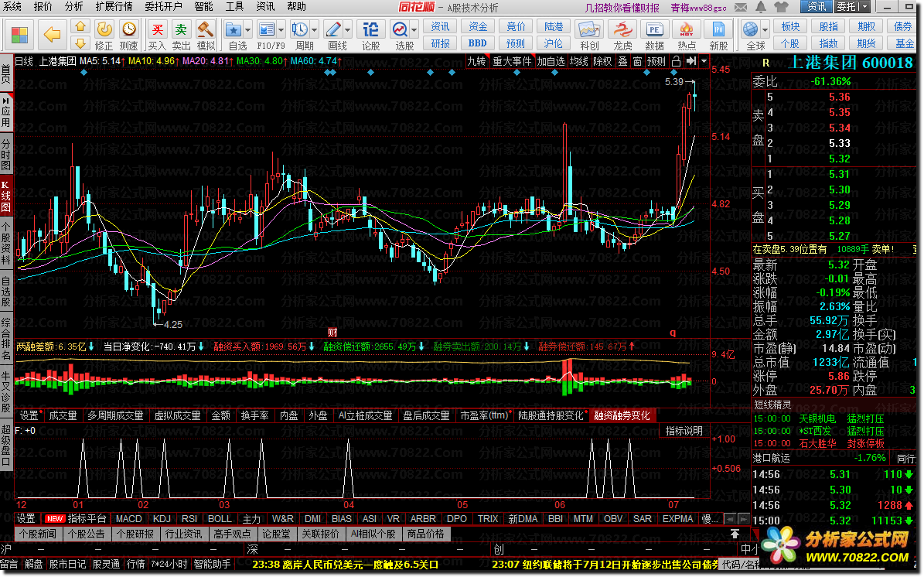Toggle 预测 forecast on chart header
924x577 pixels.
(x=656, y=62)
